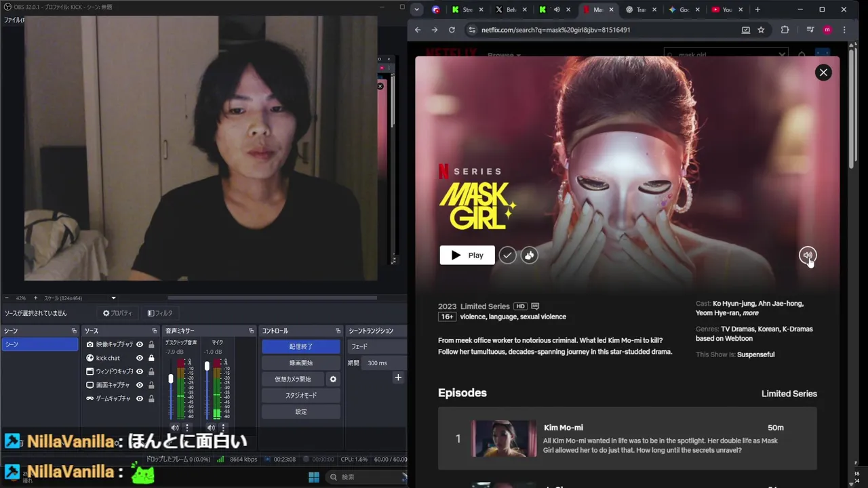Switch to the Stre Kick tab
This screenshot has height=488, width=868.
467,9
